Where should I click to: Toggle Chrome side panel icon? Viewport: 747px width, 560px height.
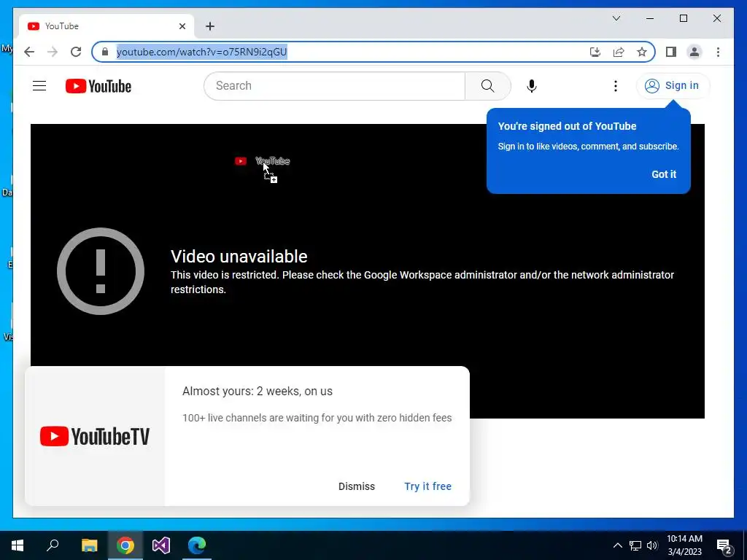[x=671, y=52]
